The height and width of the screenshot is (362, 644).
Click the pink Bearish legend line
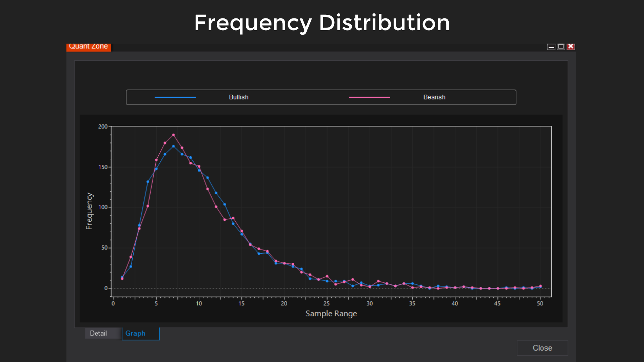click(369, 97)
